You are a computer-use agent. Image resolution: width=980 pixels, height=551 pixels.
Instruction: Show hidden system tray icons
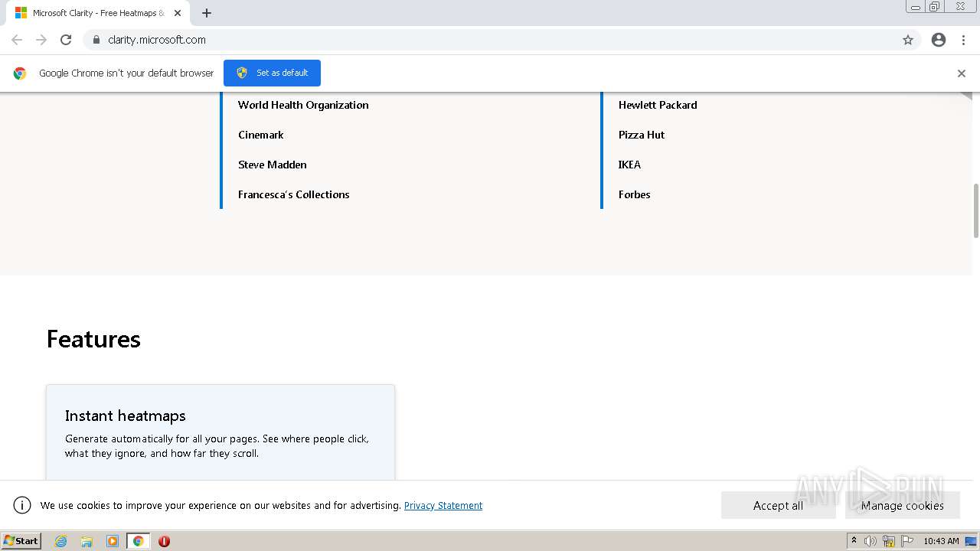click(x=854, y=541)
